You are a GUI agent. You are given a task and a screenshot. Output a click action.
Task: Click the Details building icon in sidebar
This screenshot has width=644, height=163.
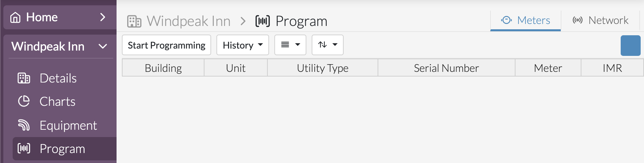pos(24,78)
